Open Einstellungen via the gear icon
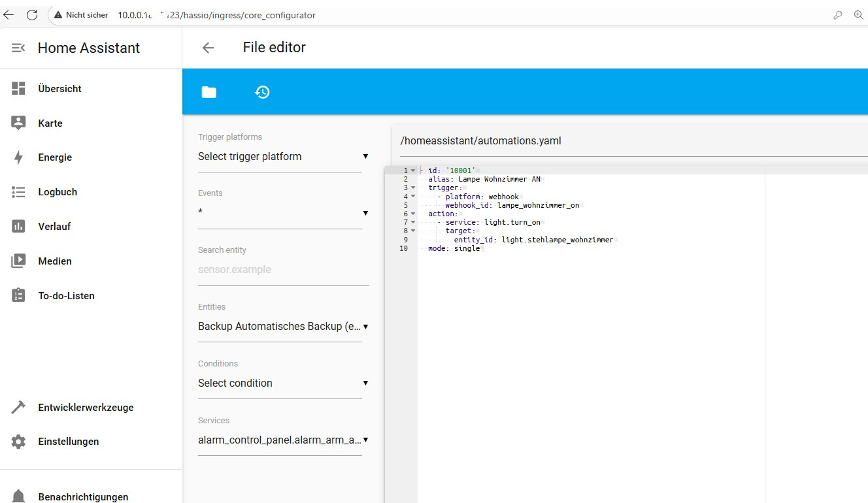This screenshot has width=868, height=503. coord(18,442)
